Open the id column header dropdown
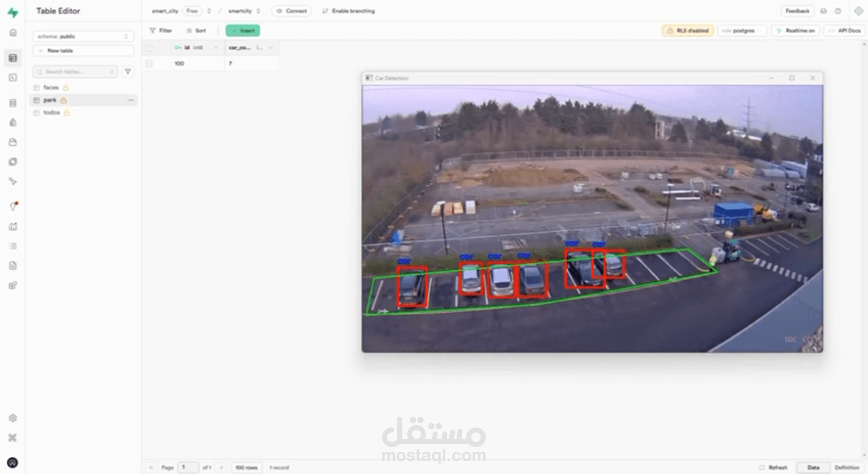 (x=216, y=47)
